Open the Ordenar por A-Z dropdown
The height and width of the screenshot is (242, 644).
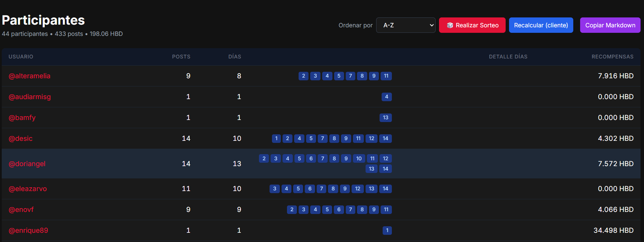406,25
